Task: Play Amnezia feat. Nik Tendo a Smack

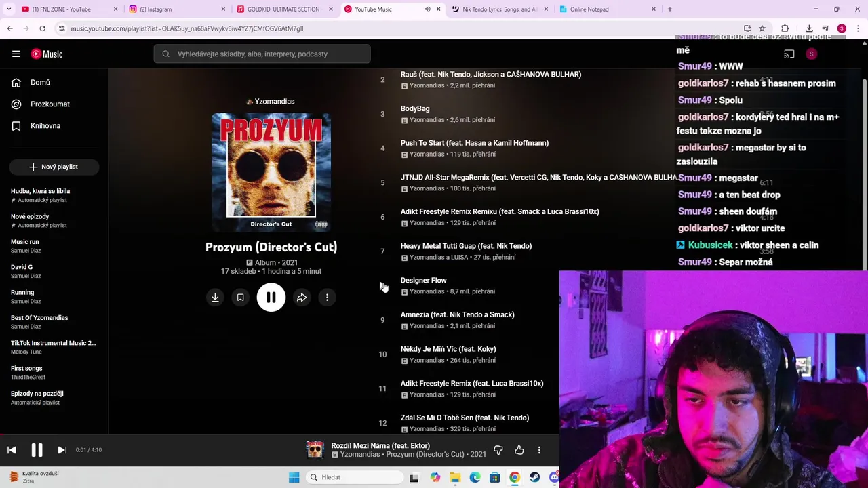Action: (457, 315)
